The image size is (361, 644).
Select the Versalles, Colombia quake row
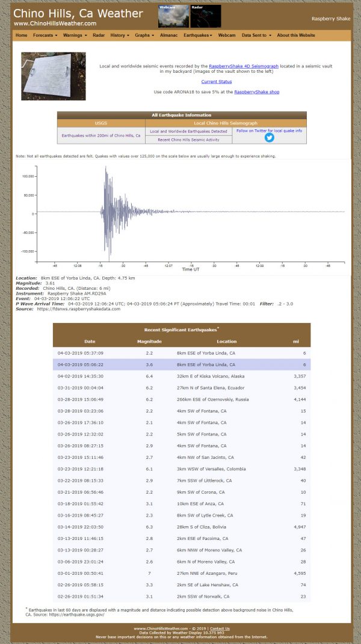(x=182, y=469)
